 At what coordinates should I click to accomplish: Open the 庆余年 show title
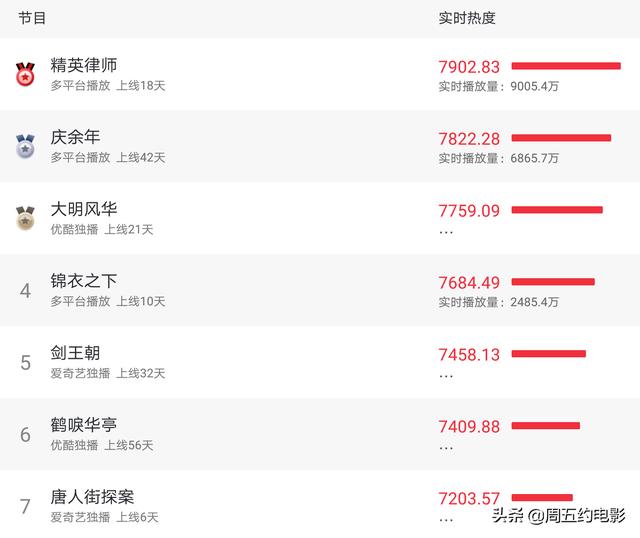[x=75, y=137]
